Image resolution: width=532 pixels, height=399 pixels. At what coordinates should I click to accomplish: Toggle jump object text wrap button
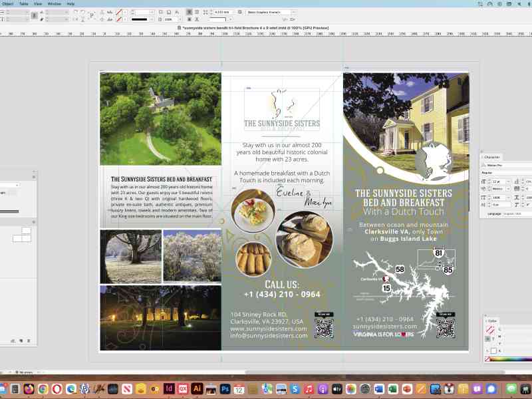pyautogui.click(x=197, y=19)
